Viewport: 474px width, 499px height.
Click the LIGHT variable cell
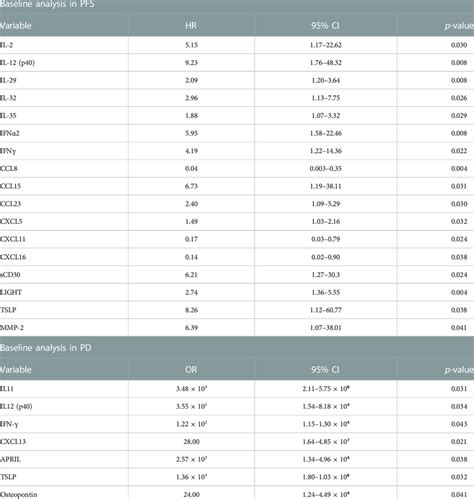[11, 292]
